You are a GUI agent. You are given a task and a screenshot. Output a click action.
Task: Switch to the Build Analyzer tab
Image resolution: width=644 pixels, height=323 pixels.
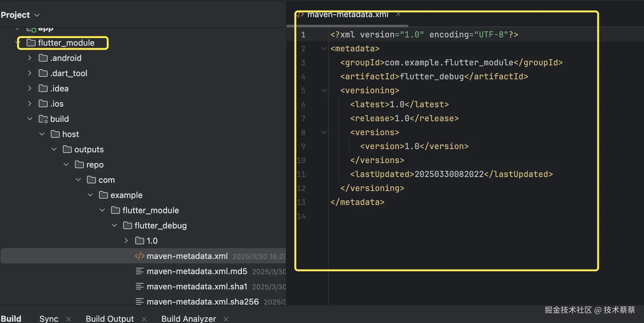[x=188, y=319]
